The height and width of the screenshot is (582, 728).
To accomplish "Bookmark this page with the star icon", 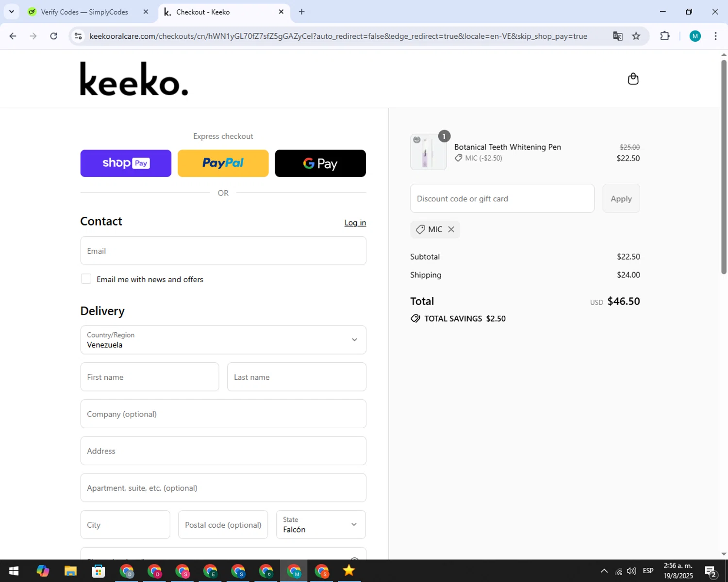I will coord(636,36).
